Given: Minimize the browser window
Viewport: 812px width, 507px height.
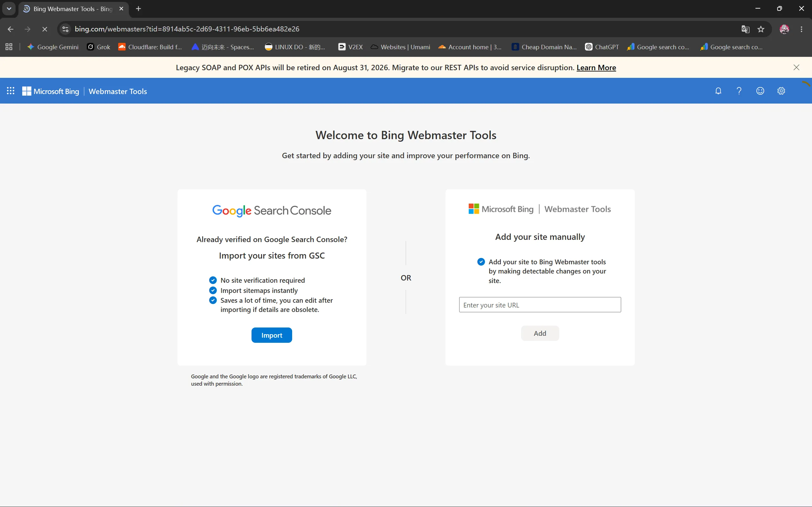Looking at the screenshot, I should pos(758,9).
